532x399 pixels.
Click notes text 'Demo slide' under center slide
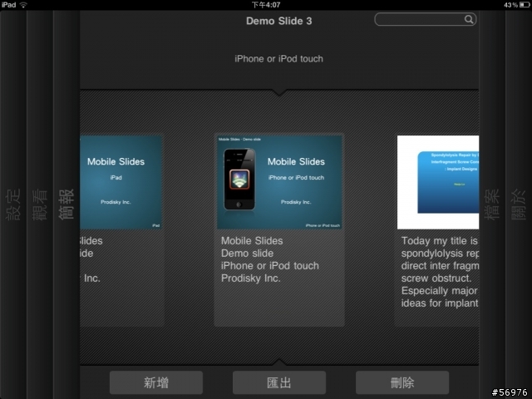point(248,253)
